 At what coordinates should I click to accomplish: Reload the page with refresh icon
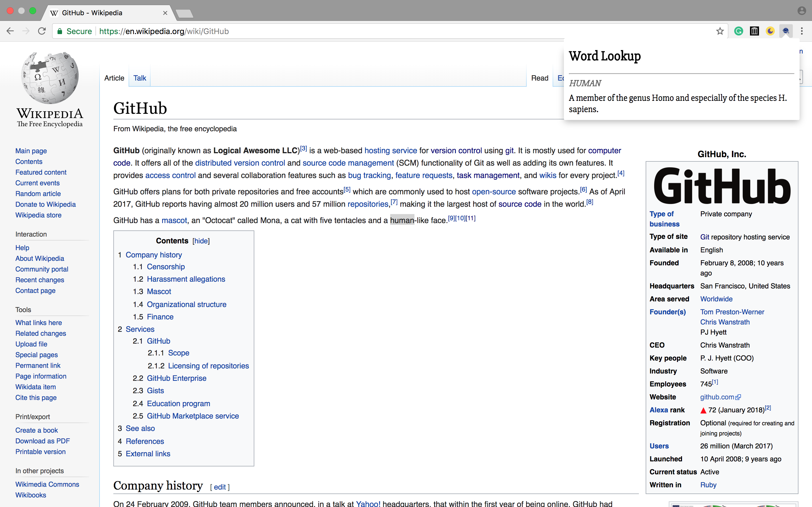42,31
